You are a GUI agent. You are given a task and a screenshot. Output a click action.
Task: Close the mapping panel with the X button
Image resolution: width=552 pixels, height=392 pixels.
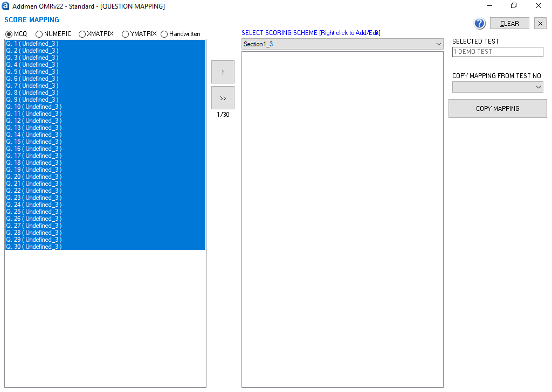tap(540, 24)
